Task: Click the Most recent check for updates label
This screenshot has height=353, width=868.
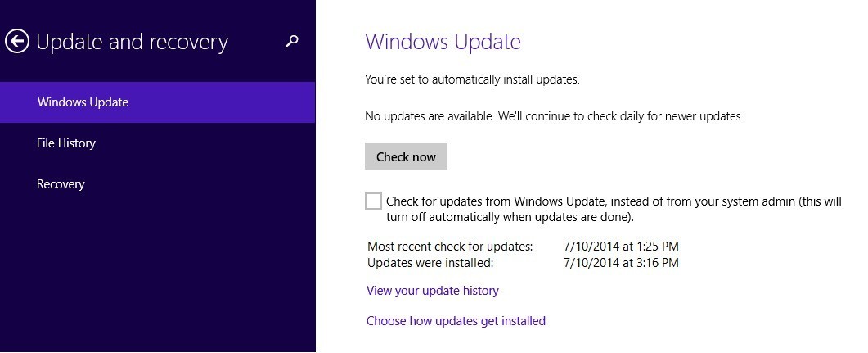Action: tap(450, 246)
